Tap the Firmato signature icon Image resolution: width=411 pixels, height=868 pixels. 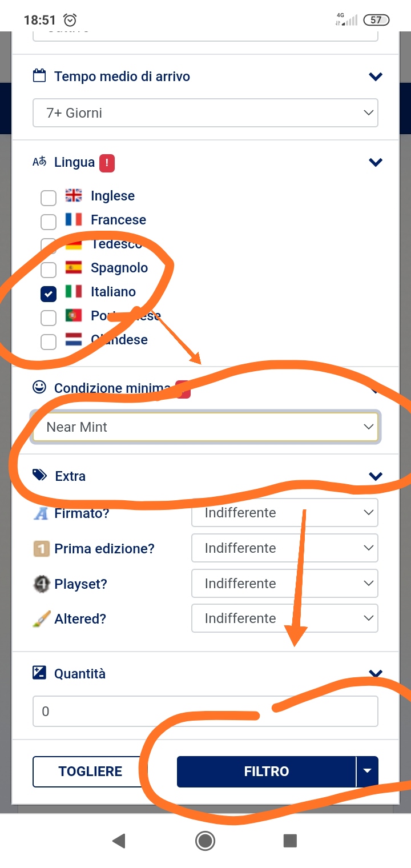pyautogui.click(x=41, y=513)
